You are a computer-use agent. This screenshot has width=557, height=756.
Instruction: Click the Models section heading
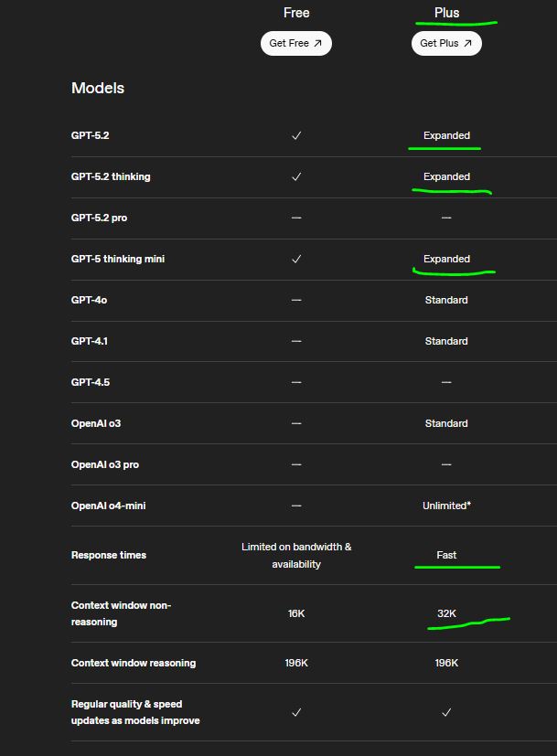click(x=98, y=88)
